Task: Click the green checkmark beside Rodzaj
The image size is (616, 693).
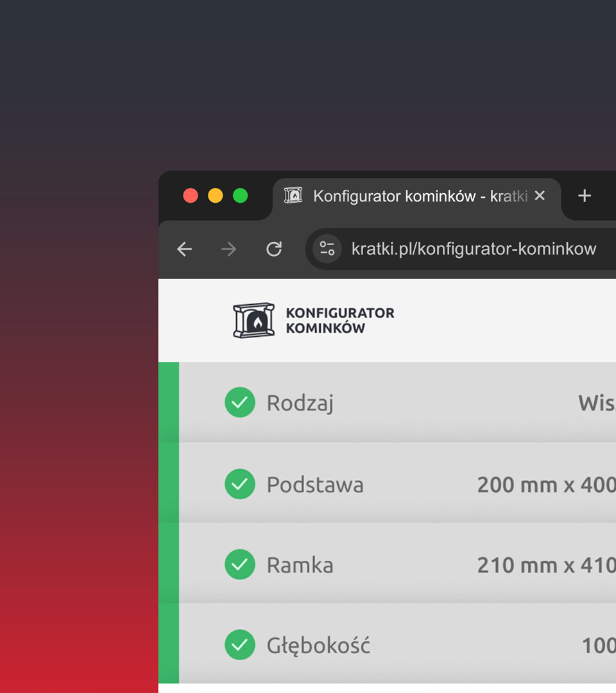Action: [x=240, y=402]
